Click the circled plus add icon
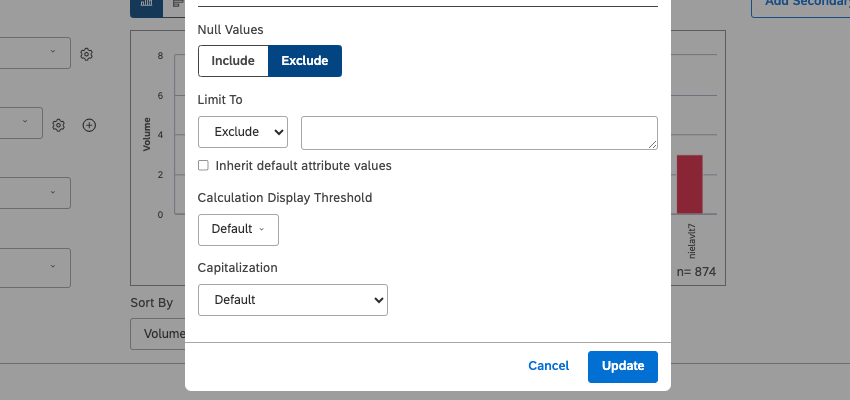Viewport: 850px width, 400px height. (x=89, y=125)
